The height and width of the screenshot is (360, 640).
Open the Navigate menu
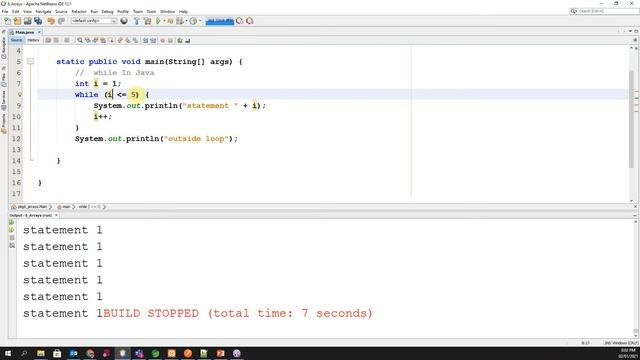(43, 11)
